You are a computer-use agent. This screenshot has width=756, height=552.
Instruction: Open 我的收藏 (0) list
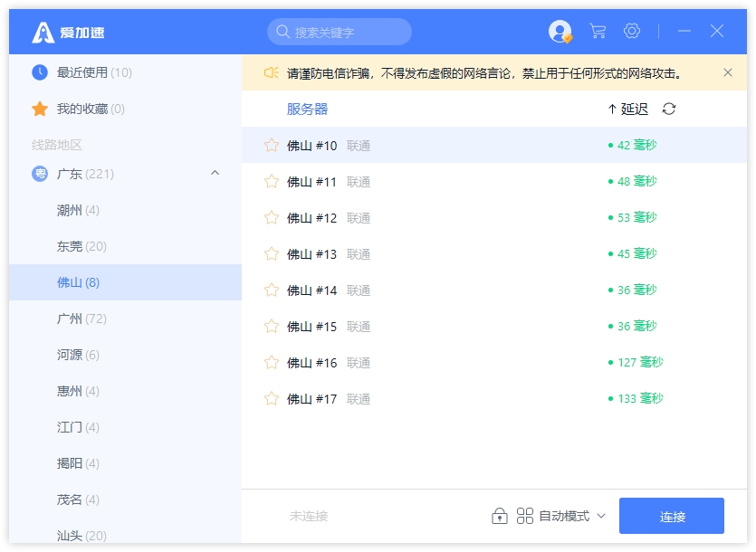[x=125, y=109]
